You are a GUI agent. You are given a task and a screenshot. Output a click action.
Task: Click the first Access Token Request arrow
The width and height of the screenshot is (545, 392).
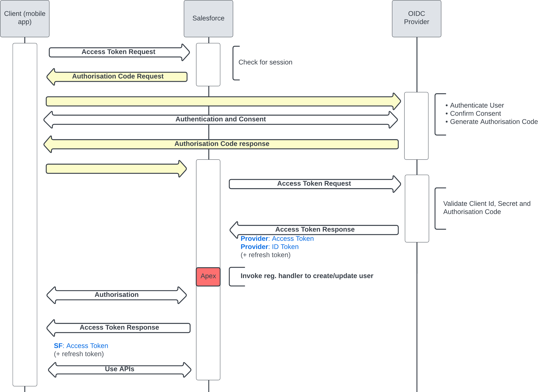(118, 52)
